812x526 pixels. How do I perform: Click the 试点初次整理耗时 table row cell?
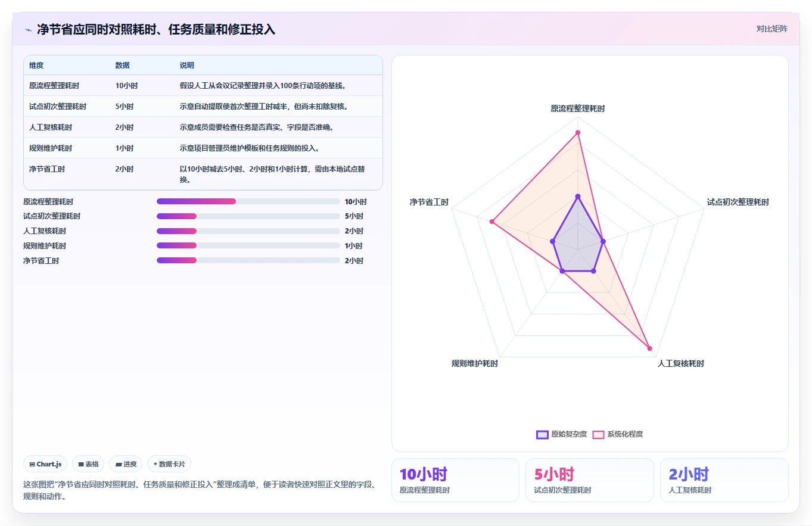coord(58,107)
